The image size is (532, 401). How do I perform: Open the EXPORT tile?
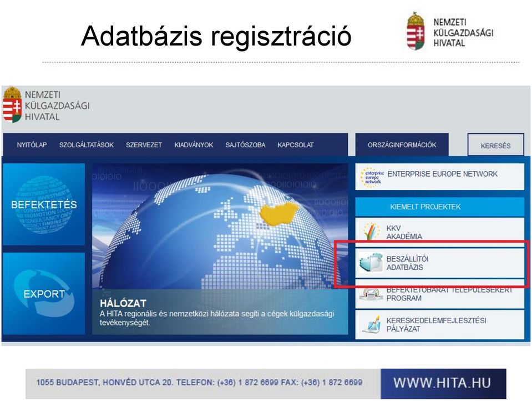(44, 294)
